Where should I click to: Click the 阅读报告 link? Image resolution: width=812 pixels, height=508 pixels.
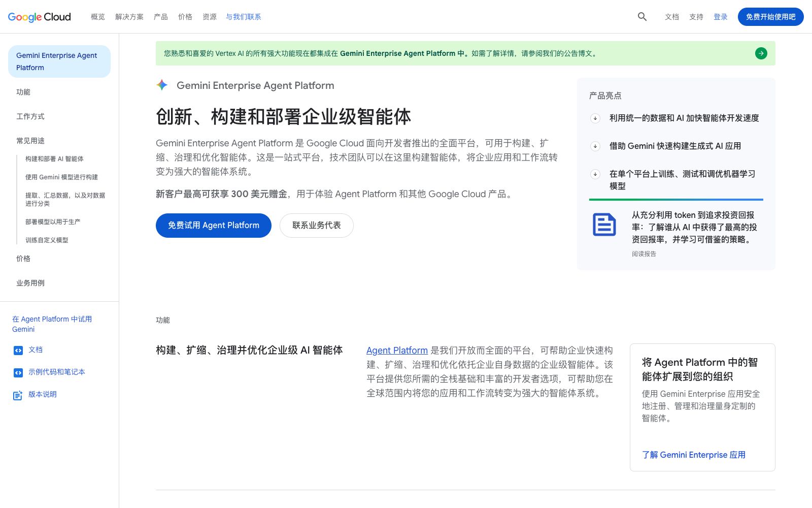pyautogui.click(x=644, y=254)
